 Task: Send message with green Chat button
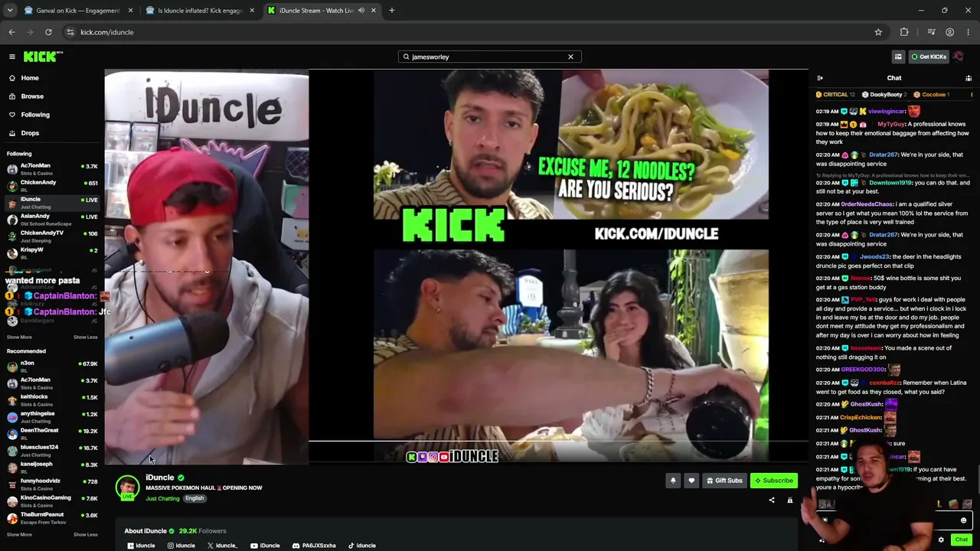[x=962, y=540]
